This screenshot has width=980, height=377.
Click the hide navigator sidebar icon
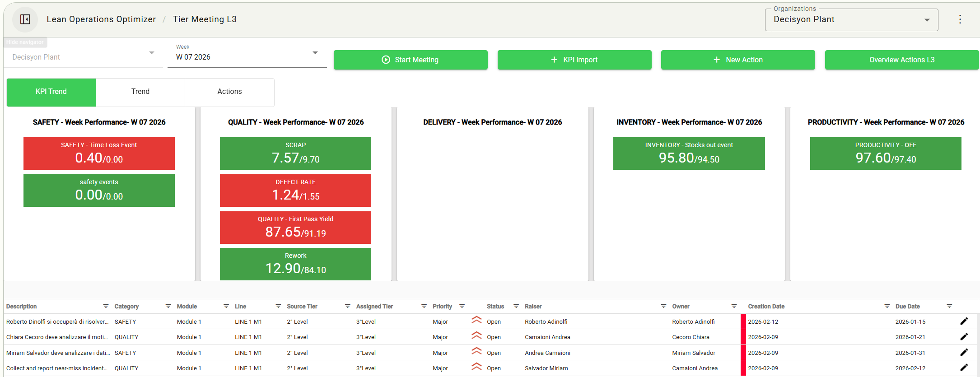tap(25, 19)
